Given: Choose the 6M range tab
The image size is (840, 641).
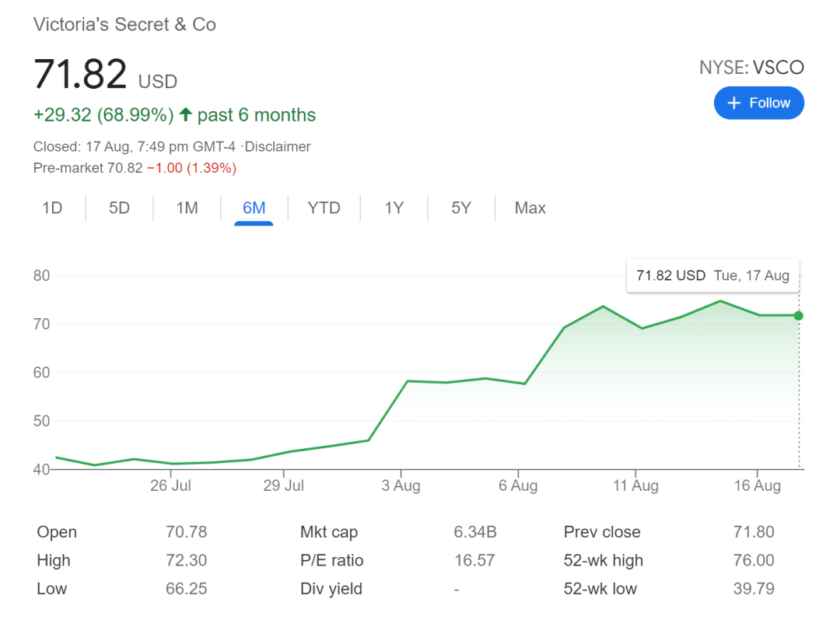Looking at the screenshot, I should (x=254, y=208).
